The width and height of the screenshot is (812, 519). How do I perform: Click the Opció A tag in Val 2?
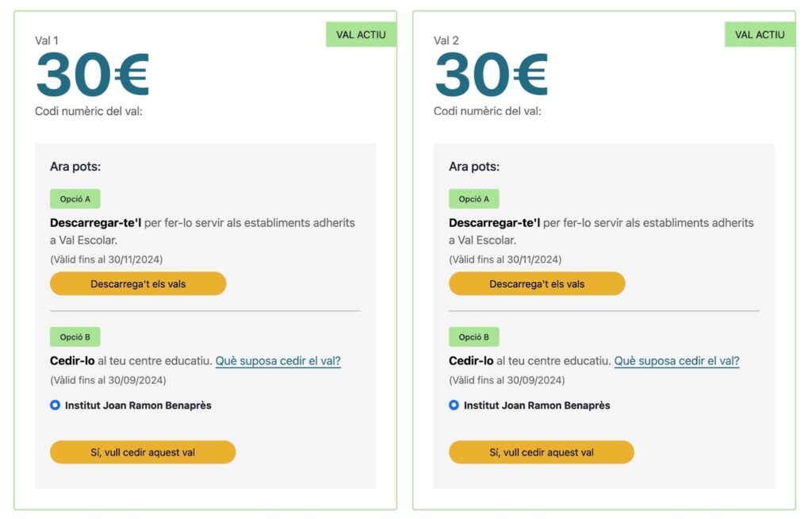tap(474, 199)
